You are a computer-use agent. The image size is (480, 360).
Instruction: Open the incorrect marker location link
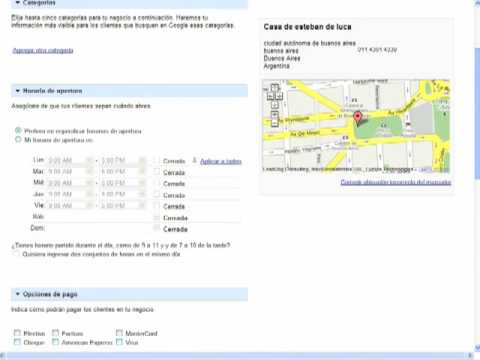coord(396,182)
